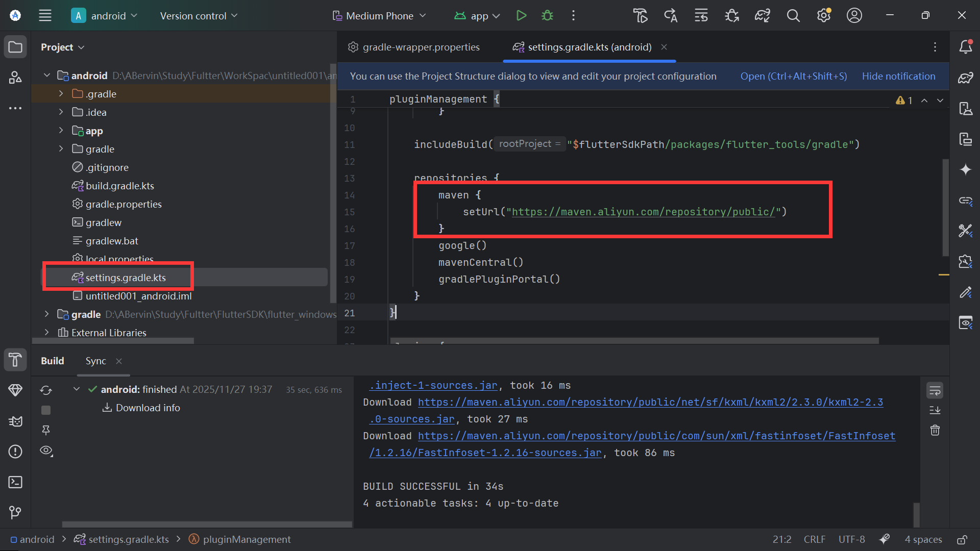Open the Git tool window icon
The image size is (980, 551).
(15, 512)
